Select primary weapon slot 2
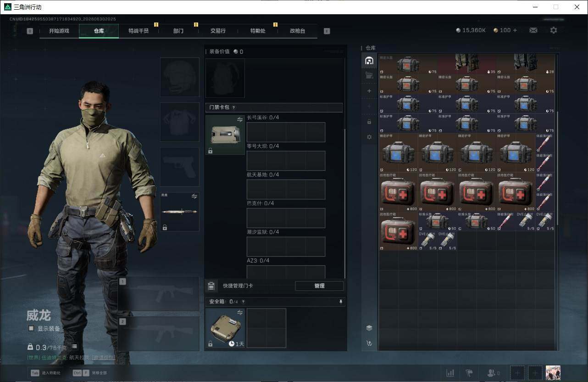This screenshot has height=382, width=588. (x=159, y=334)
